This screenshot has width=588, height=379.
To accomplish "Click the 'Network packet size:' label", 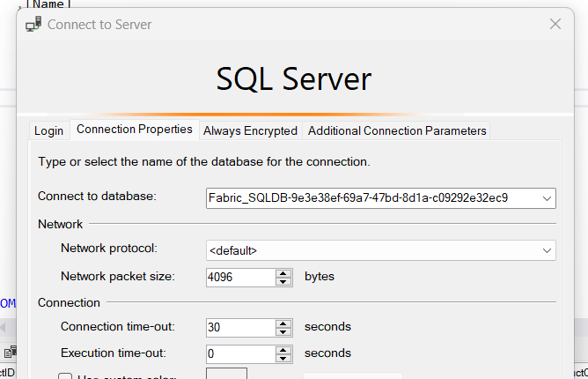I will (118, 277).
